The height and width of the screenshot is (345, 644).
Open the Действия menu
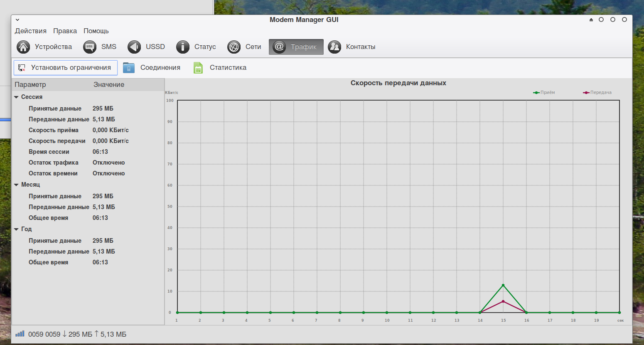pos(31,31)
